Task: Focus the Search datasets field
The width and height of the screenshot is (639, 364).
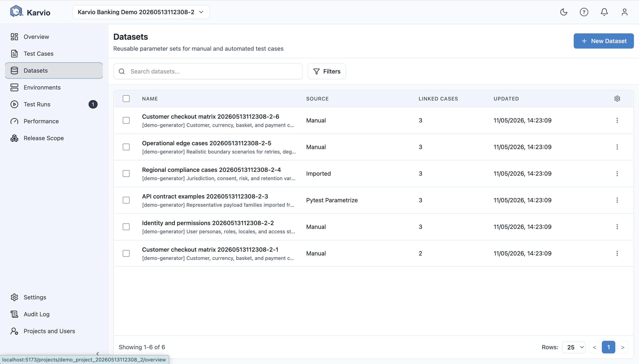Action: coord(208,72)
